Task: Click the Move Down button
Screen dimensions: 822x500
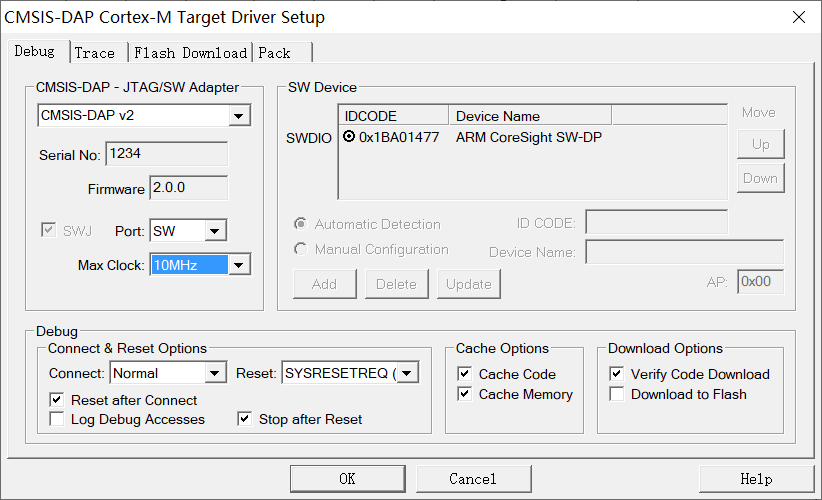Action: tap(761, 178)
